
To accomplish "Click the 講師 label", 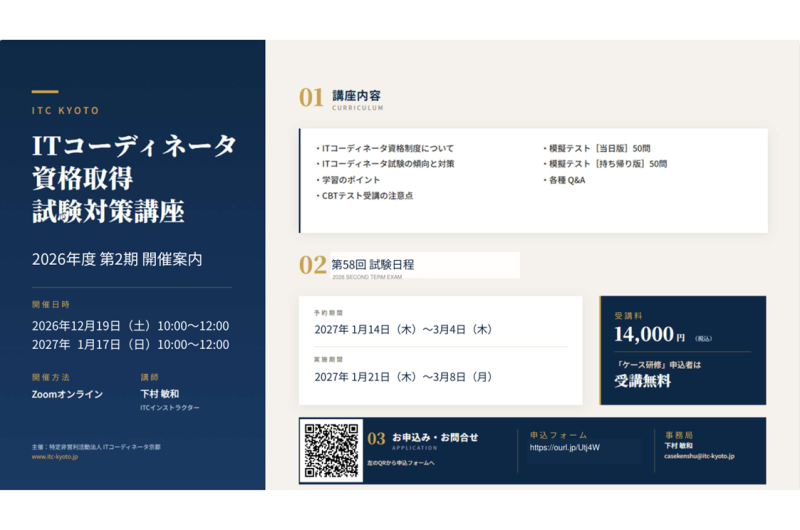I will point(149,377).
